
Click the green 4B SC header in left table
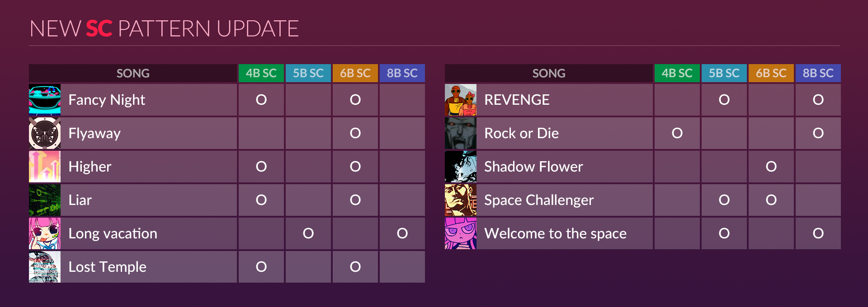261,73
